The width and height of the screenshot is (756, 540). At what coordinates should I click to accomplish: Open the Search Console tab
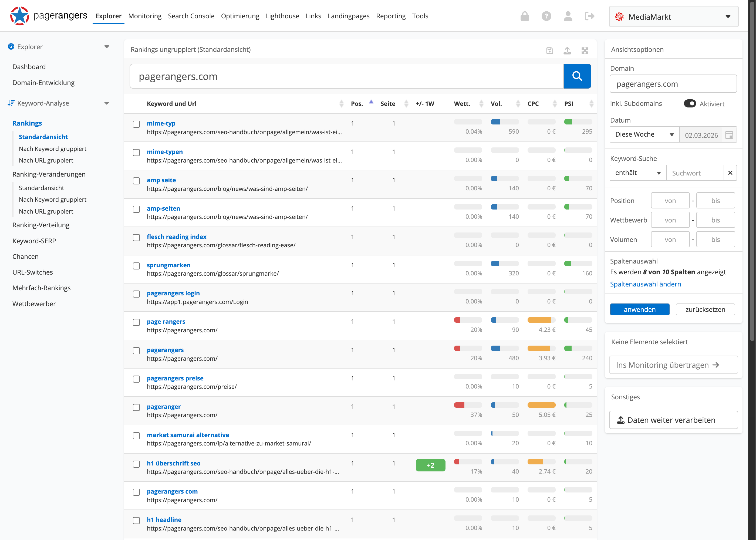191,16
